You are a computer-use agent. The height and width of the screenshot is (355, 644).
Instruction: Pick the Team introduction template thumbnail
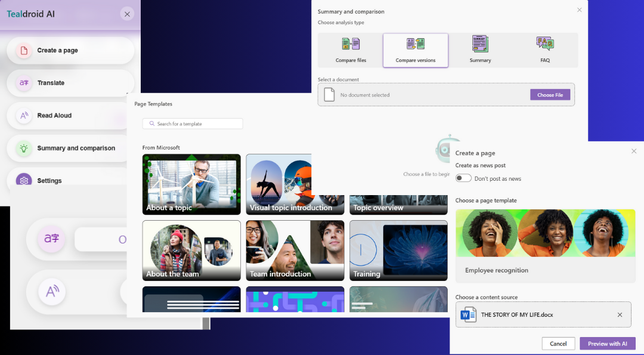[295, 251]
